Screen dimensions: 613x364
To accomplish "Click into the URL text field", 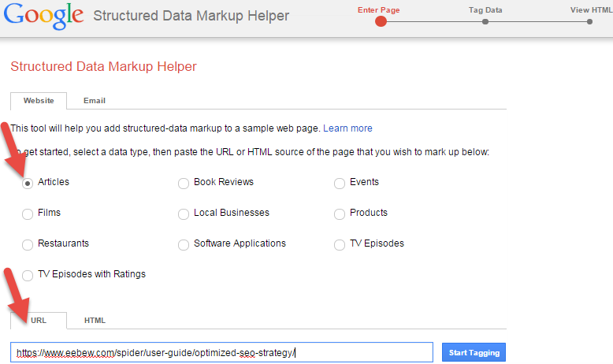I will click(x=221, y=352).
